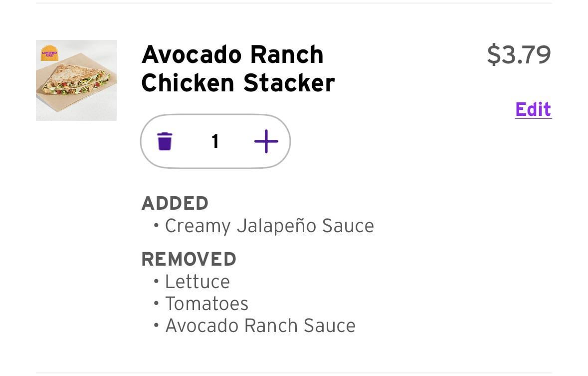Tap the "Chicken Stacker" title line

click(238, 83)
